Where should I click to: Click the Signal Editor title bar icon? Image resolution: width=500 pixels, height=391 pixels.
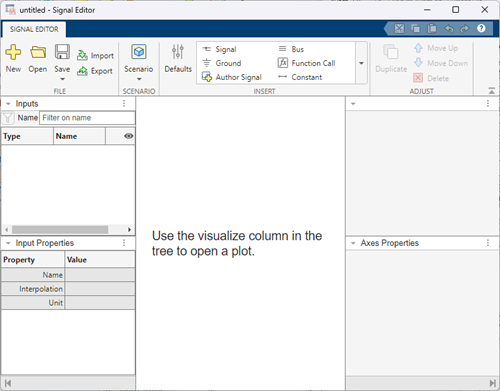(11, 10)
